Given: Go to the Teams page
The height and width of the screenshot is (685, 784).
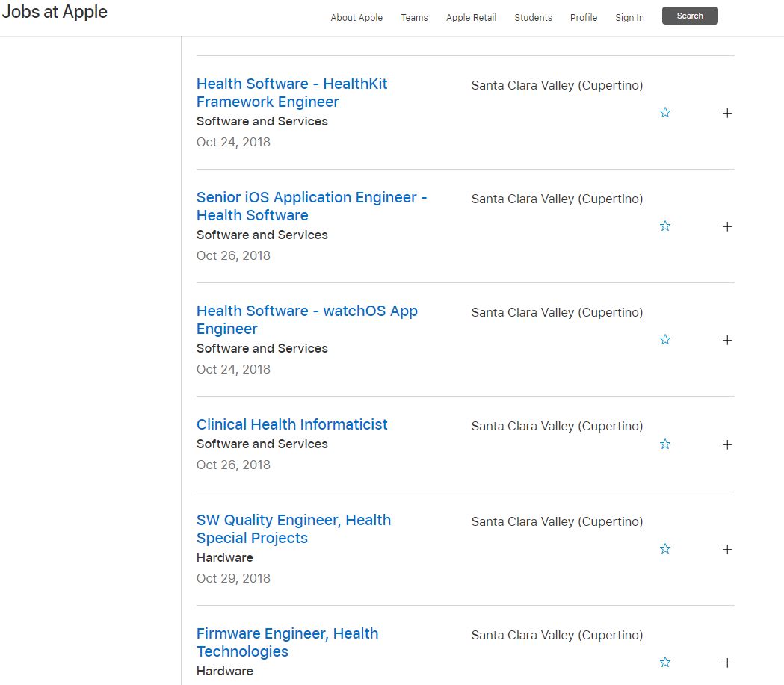Looking at the screenshot, I should click(415, 17).
